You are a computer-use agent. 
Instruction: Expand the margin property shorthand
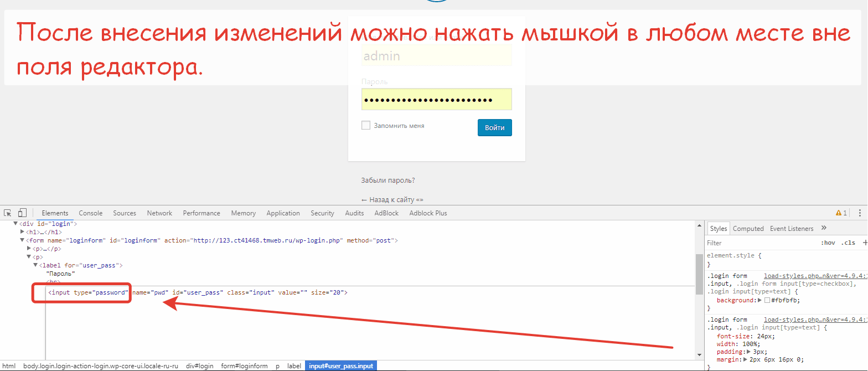coord(745,359)
